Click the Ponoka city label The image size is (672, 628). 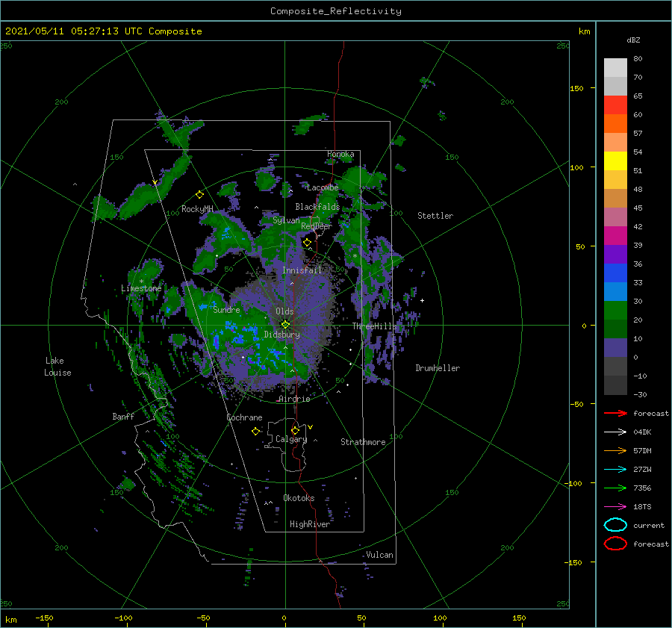pos(340,154)
